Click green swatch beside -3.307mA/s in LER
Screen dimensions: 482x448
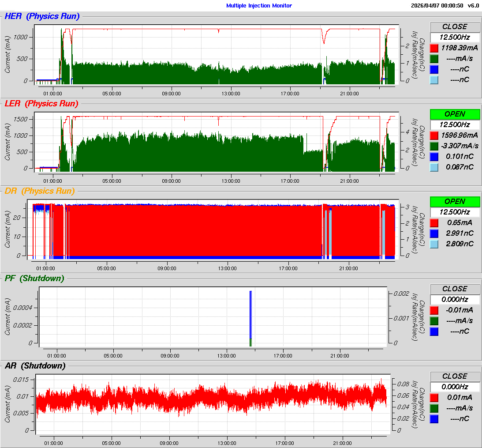(434, 146)
